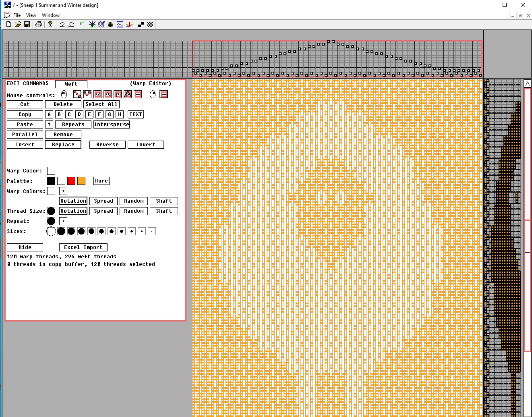The height and width of the screenshot is (417, 532).
Task: Toggle Insert paste mode
Action: click(x=25, y=145)
